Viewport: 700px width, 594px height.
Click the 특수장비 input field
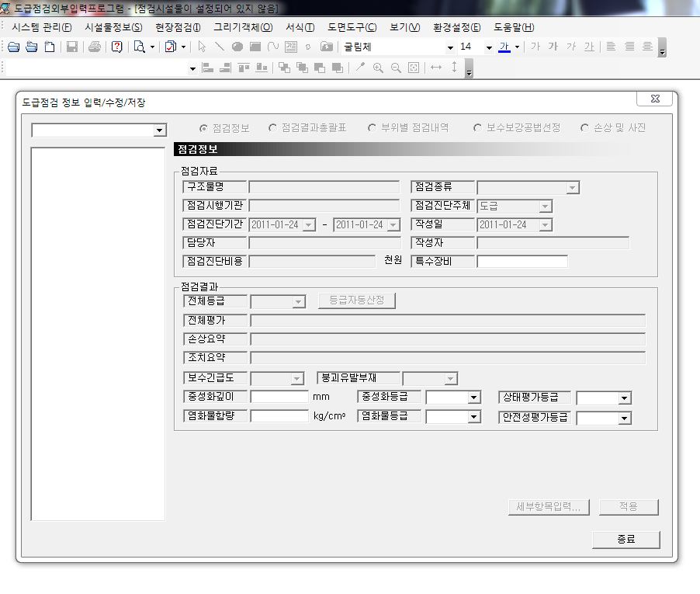[522, 262]
